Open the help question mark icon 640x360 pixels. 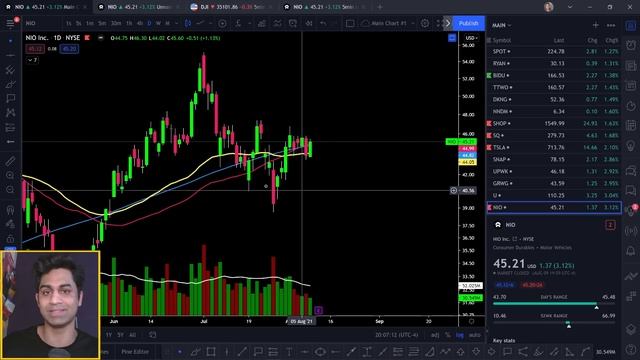631,350
